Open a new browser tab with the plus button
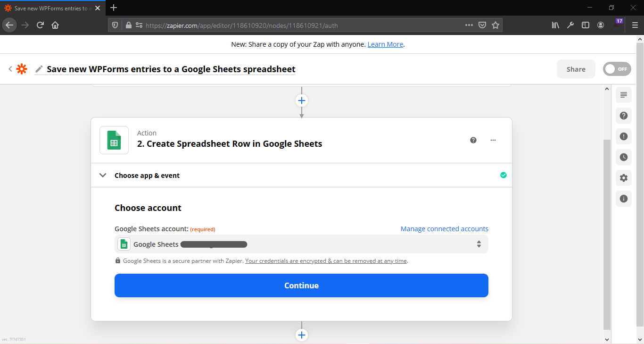The height and width of the screenshot is (344, 644). click(x=114, y=8)
